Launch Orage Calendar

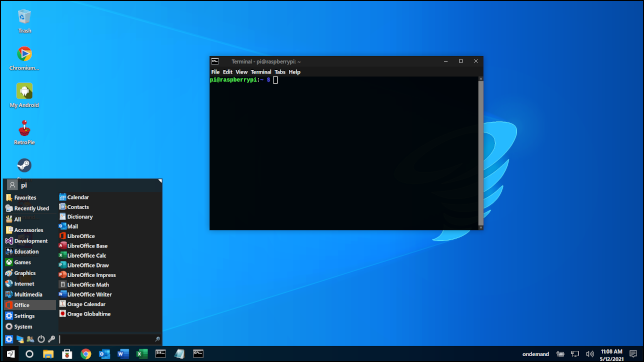click(109, 304)
